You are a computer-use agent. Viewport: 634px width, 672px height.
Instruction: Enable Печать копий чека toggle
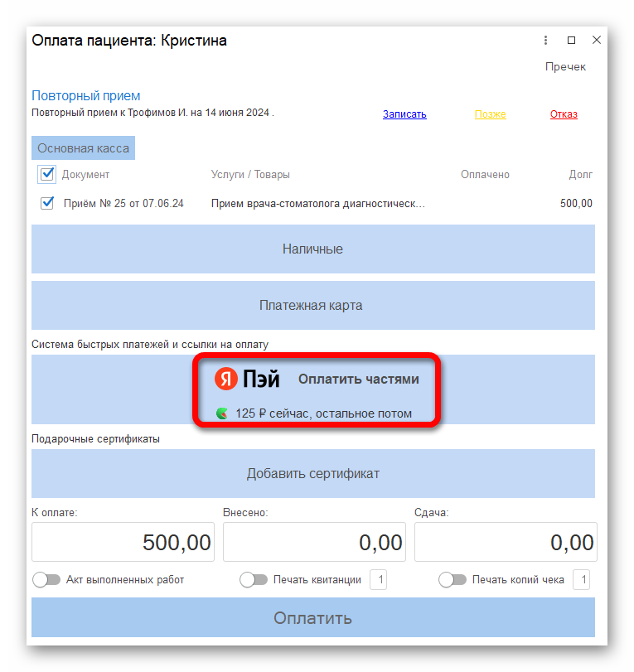[453, 580]
